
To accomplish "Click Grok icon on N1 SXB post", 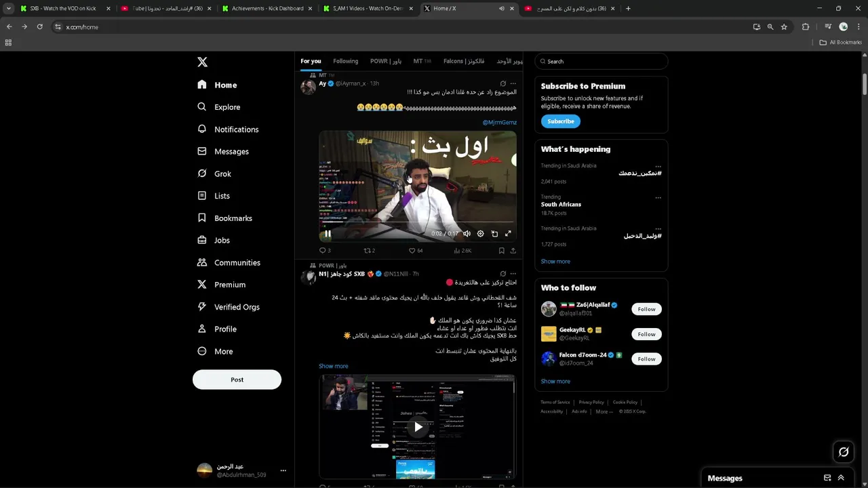I will coord(502,274).
